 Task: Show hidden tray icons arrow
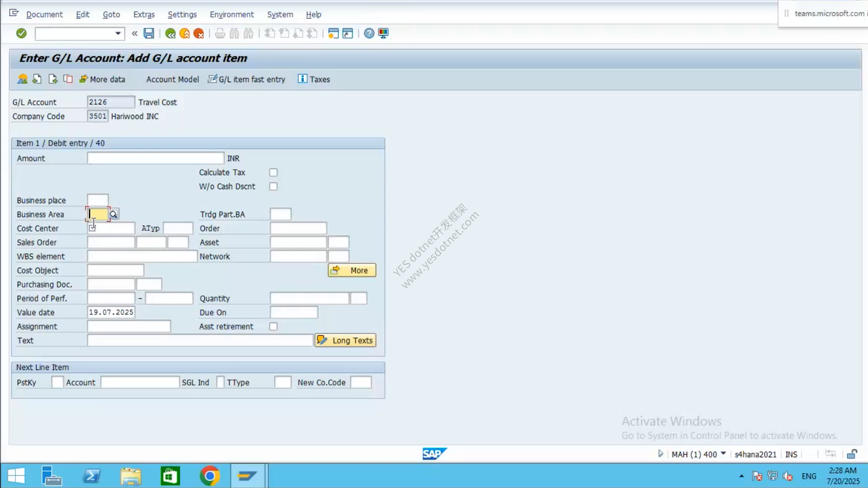tap(741, 476)
